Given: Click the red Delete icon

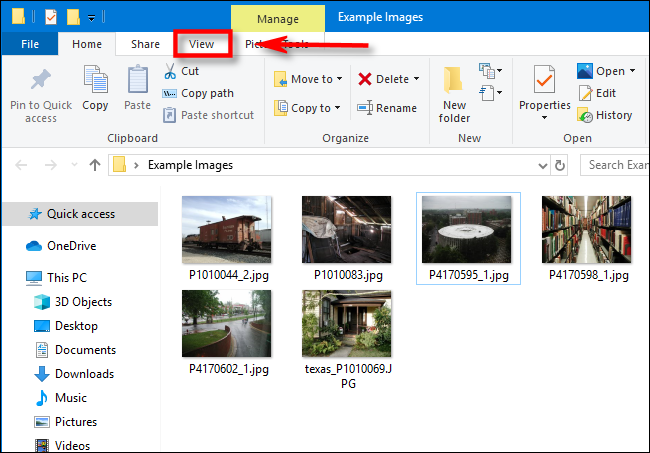Looking at the screenshot, I should click(x=365, y=79).
